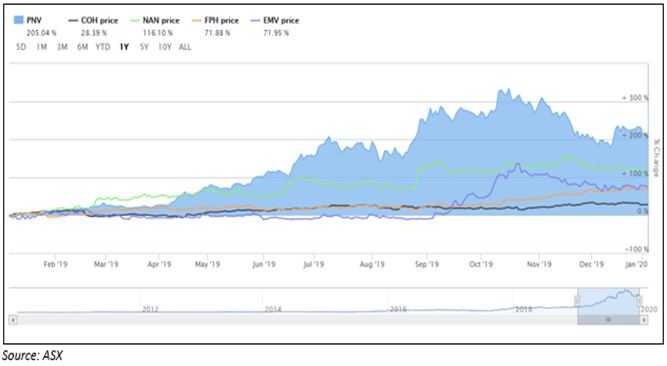Click the May '19 axis label
The width and height of the screenshot is (667, 366).
tap(207, 264)
